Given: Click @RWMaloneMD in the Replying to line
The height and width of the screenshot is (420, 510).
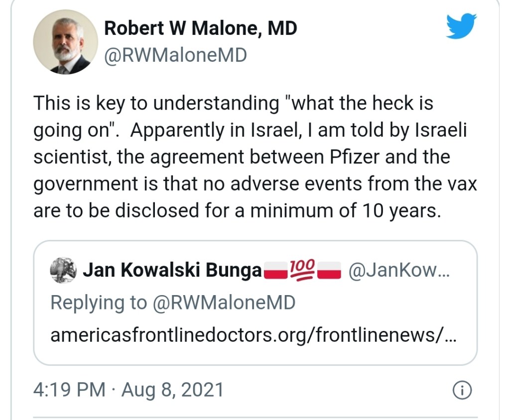Looking at the screenshot, I should click(224, 303).
